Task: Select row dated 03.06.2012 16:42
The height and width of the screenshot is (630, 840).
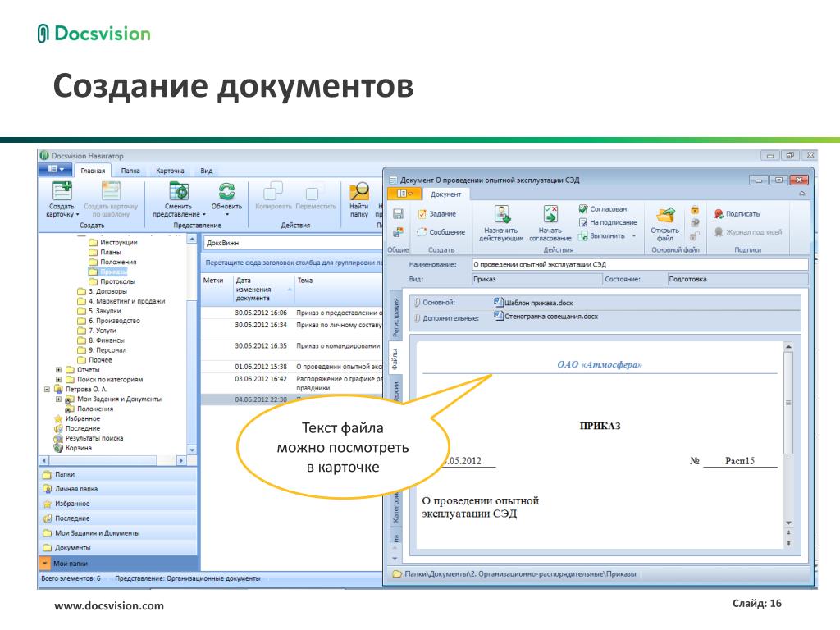Action: pyautogui.click(x=292, y=383)
